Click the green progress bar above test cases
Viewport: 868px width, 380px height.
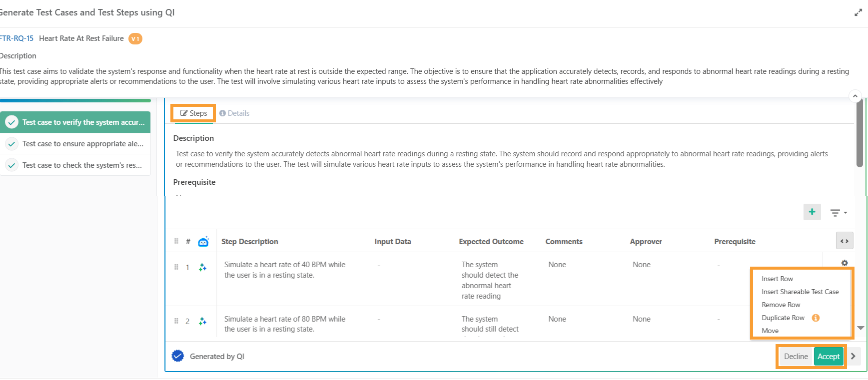(75, 100)
